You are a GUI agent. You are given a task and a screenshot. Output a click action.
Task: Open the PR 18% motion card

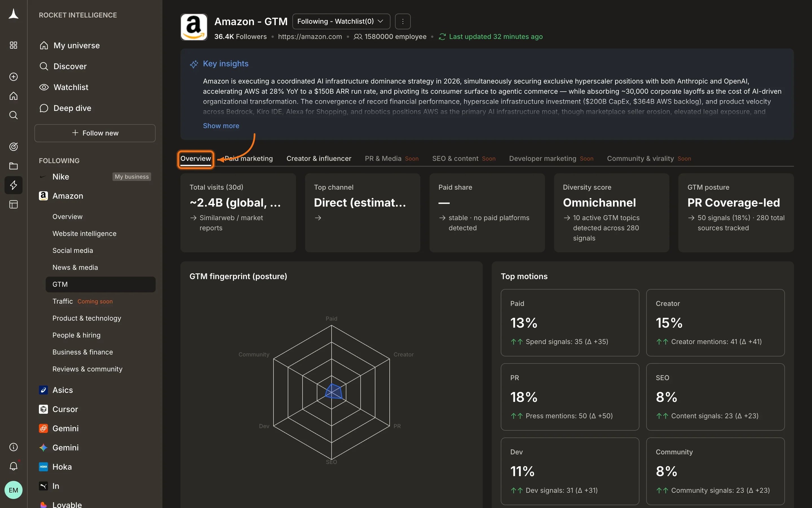(570, 397)
